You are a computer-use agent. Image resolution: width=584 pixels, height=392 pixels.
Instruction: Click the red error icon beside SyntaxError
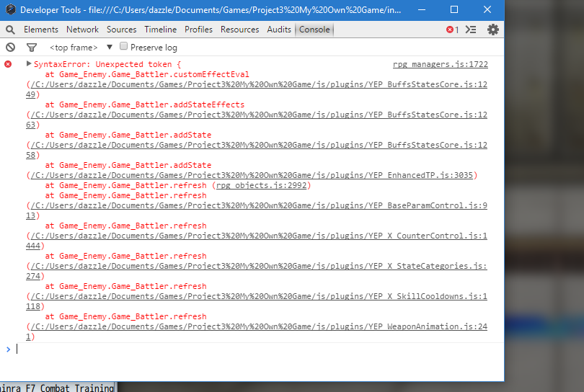click(x=8, y=64)
